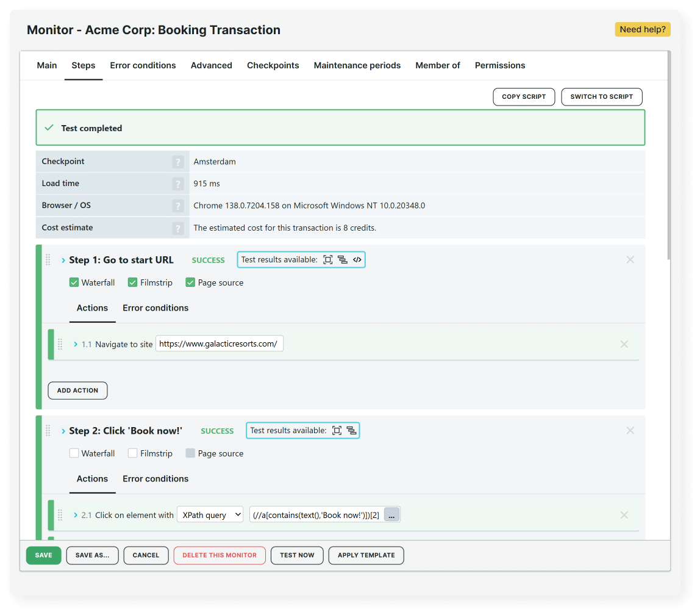Open the Error conditions tab of Step 2
700x615 pixels.
click(x=155, y=478)
